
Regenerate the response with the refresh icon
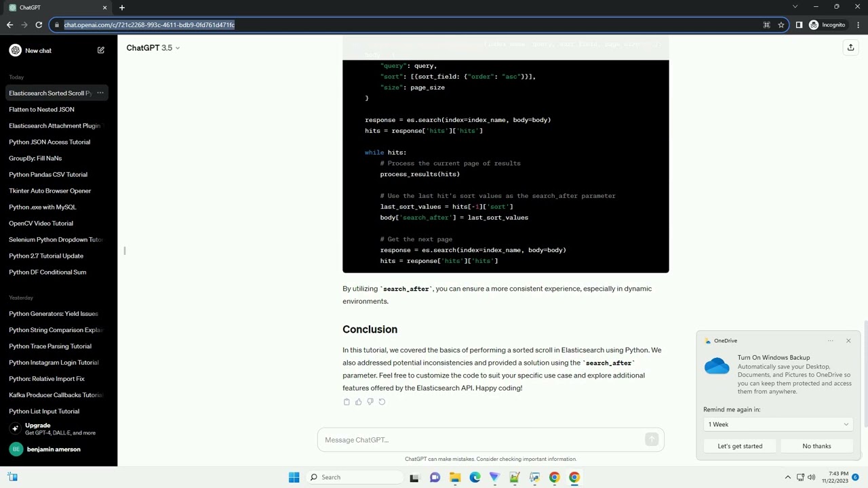pyautogui.click(x=382, y=402)
